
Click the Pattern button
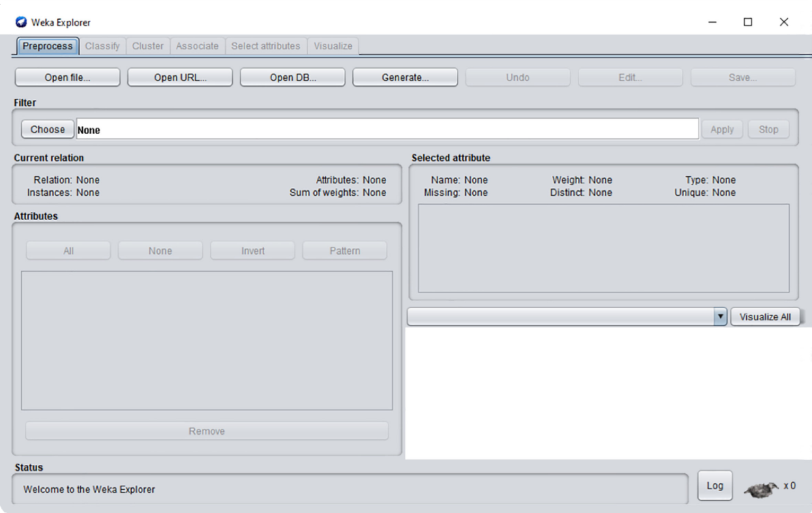pos(345,251)
